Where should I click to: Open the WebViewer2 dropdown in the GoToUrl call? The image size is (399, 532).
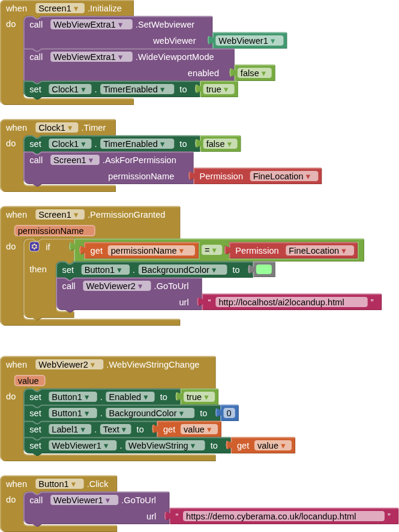116,286
